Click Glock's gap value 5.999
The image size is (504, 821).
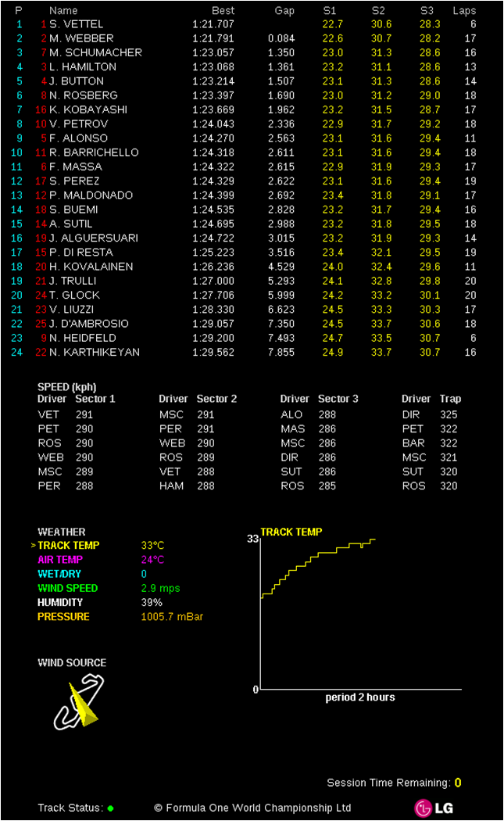(281, 296)
